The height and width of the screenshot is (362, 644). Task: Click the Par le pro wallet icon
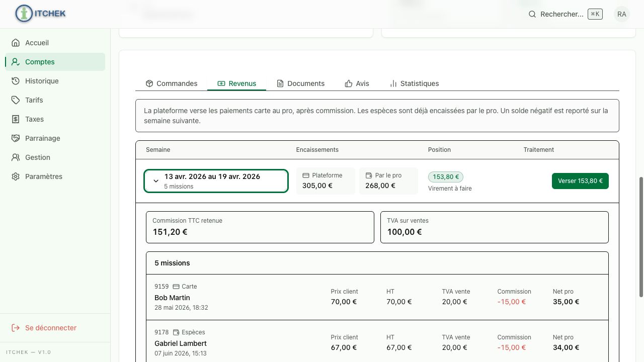(369, 175)
